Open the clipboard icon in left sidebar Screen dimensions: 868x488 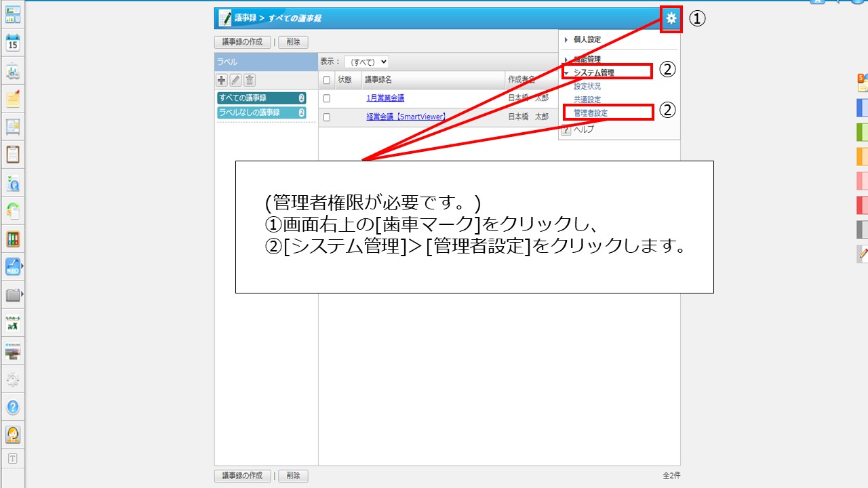[13, 155]
